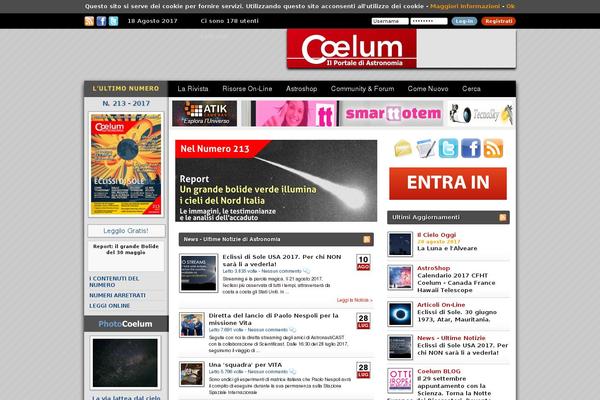Open Articoli On-Line update heading

[441, 305]
